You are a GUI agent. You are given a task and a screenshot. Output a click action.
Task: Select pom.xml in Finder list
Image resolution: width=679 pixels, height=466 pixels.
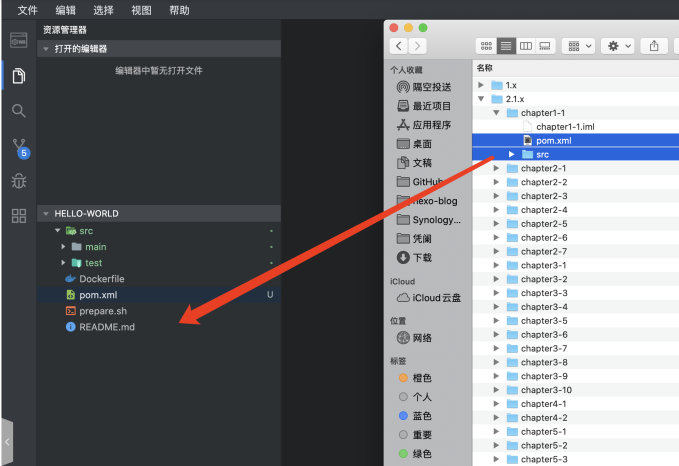click(576, 140)
